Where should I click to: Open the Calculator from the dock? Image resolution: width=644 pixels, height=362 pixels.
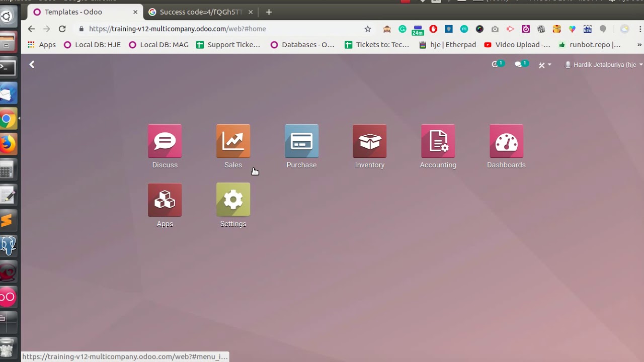click(x=7, y=170)
